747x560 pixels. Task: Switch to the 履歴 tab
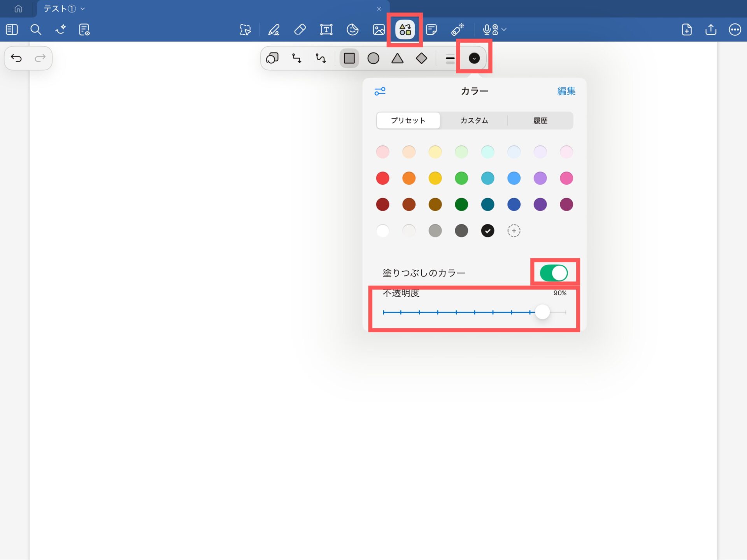point(540,121)
